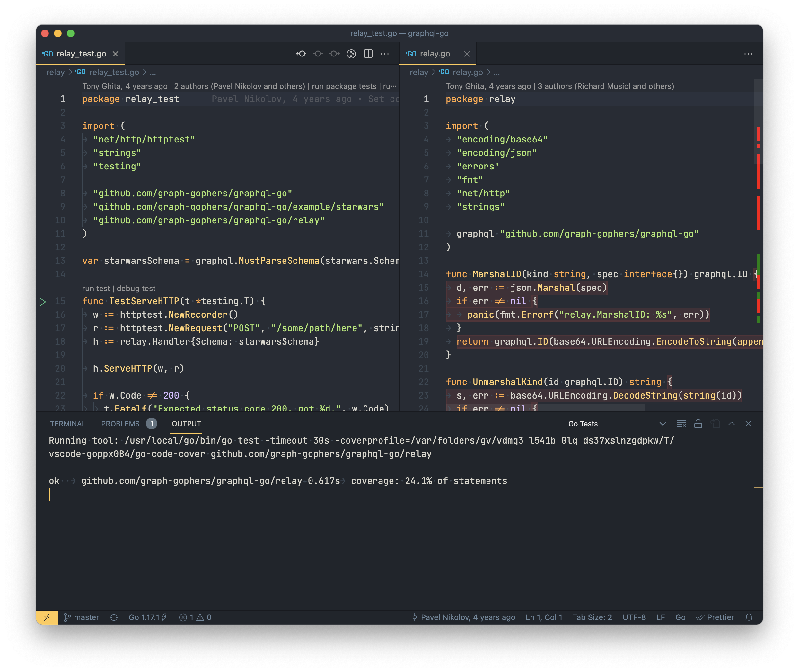Click the sync changes icon in the status bar
This screenshot has width=799, height=672.
[x=114, y=617]
